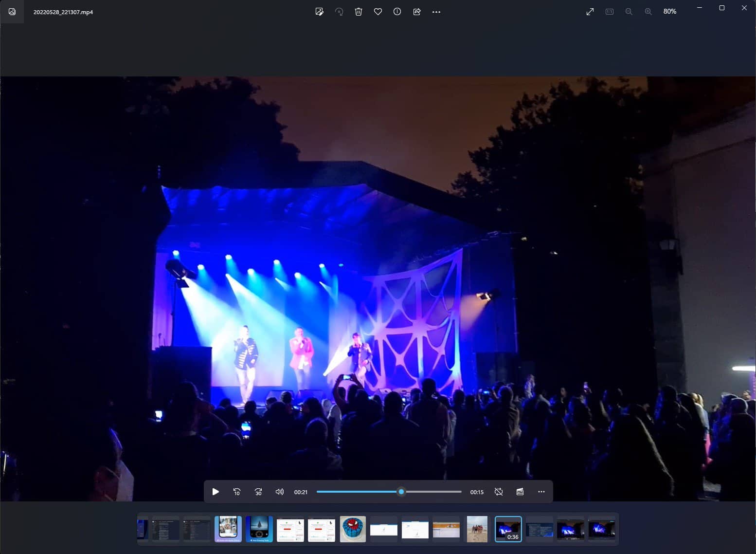The width and height of the screenshot is (756, 554).
Task: Enter fullscreen viewing mode
Action: coord(590,11)
